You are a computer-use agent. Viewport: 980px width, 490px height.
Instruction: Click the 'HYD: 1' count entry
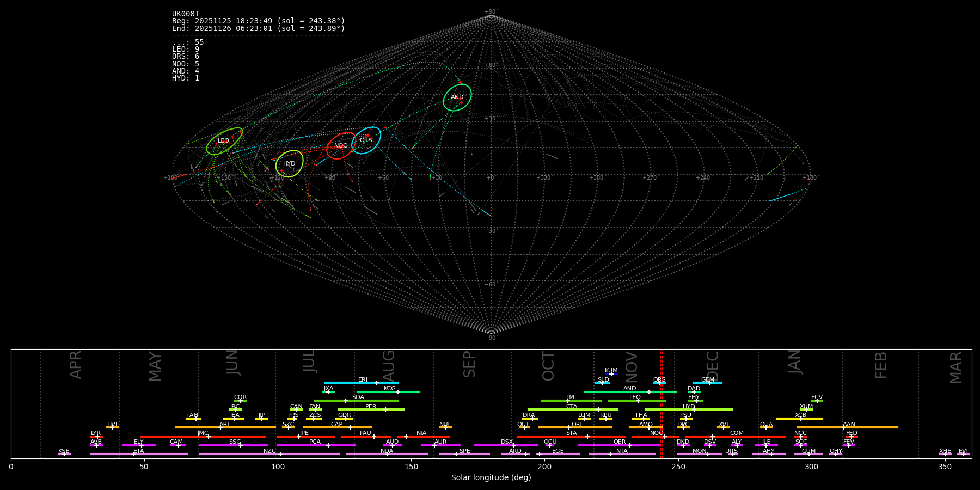(x=186, y=78)
